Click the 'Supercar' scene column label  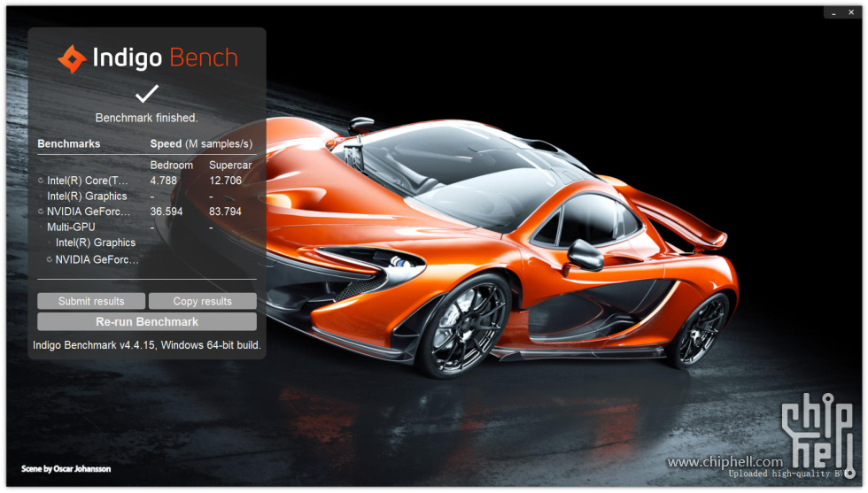click(x=230, y=165)
